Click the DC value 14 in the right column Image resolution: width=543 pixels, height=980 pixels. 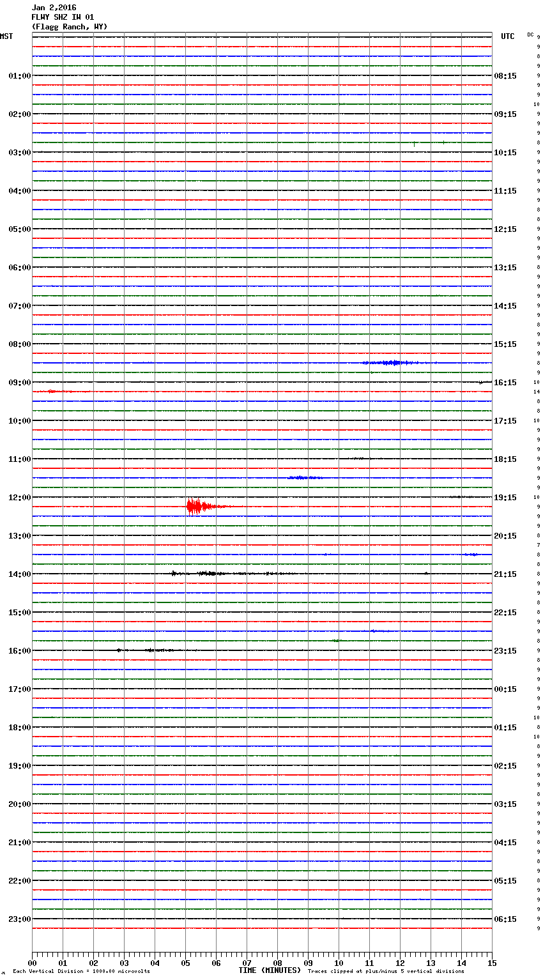pyautogui.click(x=537, y=392)
